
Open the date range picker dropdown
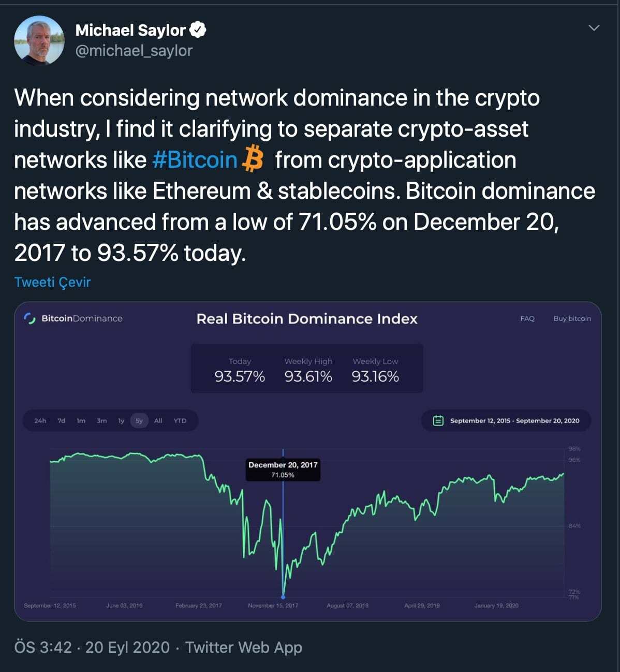pos(514,421)
